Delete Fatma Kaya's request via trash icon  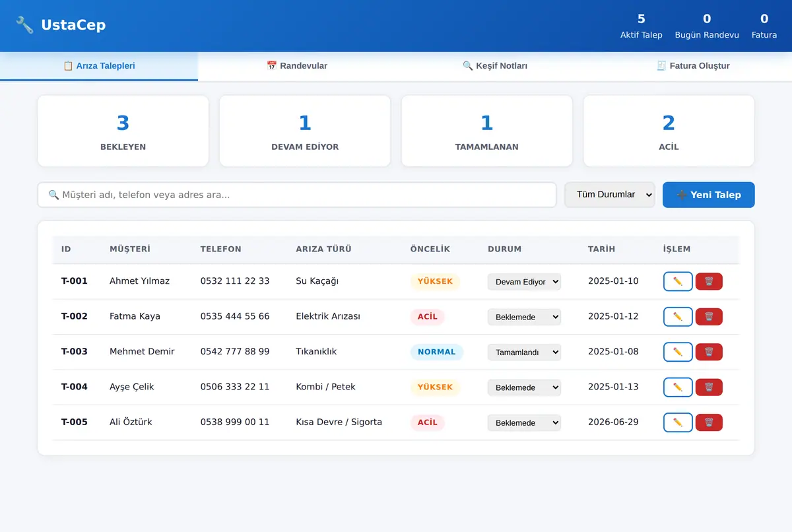coord(709,317)
